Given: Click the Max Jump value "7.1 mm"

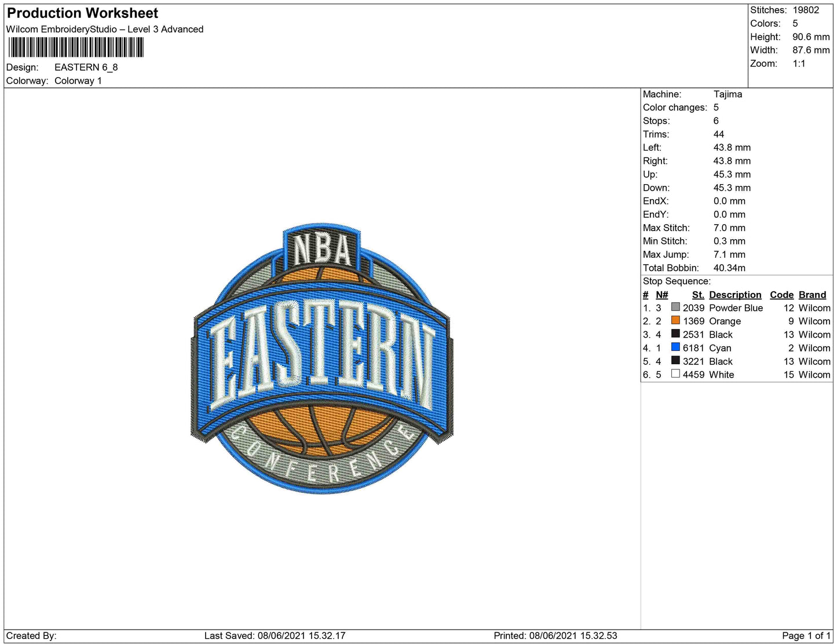Looking at the screenshot, I should pyautogui.click(x=729, y=254).
